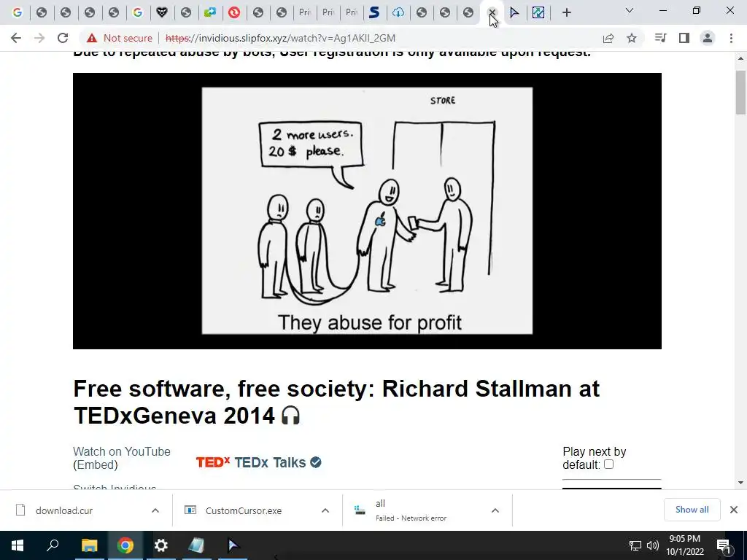The width and height of the screenshot is (747, 560).
Task: Switch to audio mode headphones icon
Action: click(290, 416)
